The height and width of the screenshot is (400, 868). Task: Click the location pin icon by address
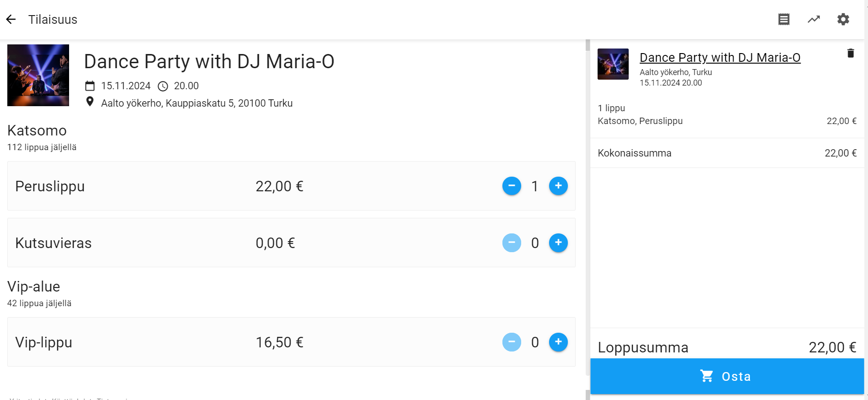click(x=90, y=102)
